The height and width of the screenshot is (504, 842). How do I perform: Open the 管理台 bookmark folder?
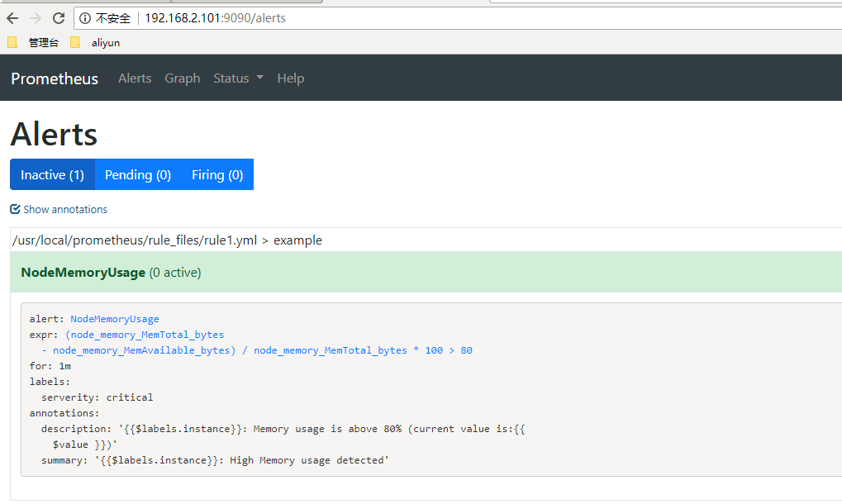click(35, 42)
